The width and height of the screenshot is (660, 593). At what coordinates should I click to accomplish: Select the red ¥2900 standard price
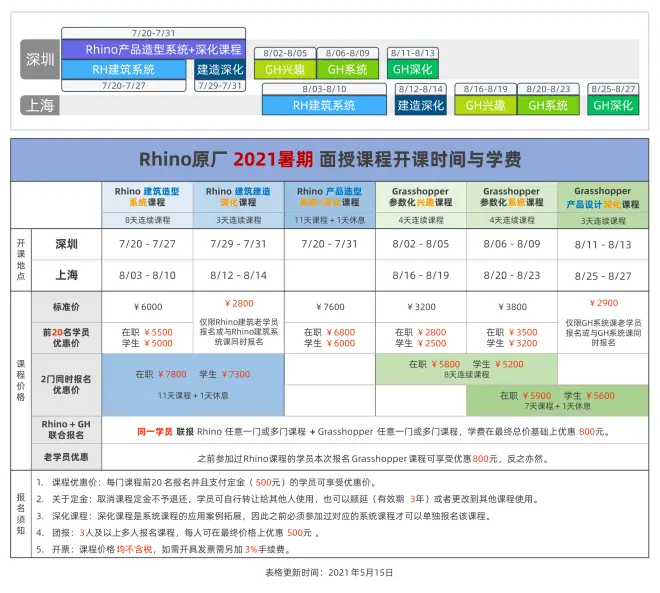point(604,303)
